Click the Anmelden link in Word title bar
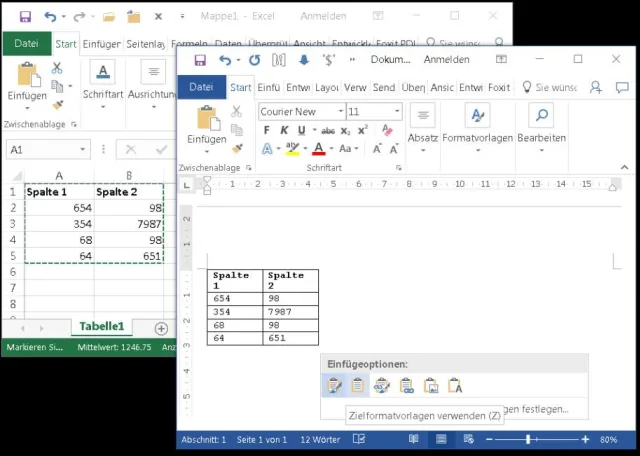 [446, 60]
